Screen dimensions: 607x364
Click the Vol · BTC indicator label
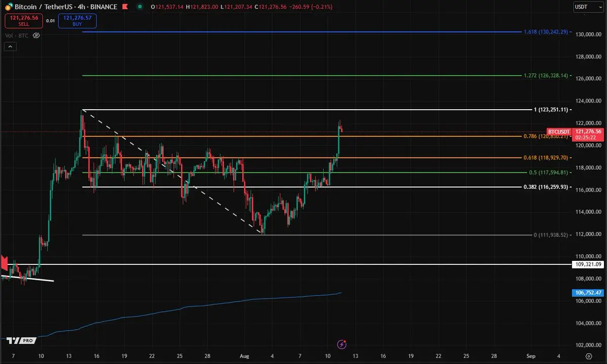pos(17,35)
